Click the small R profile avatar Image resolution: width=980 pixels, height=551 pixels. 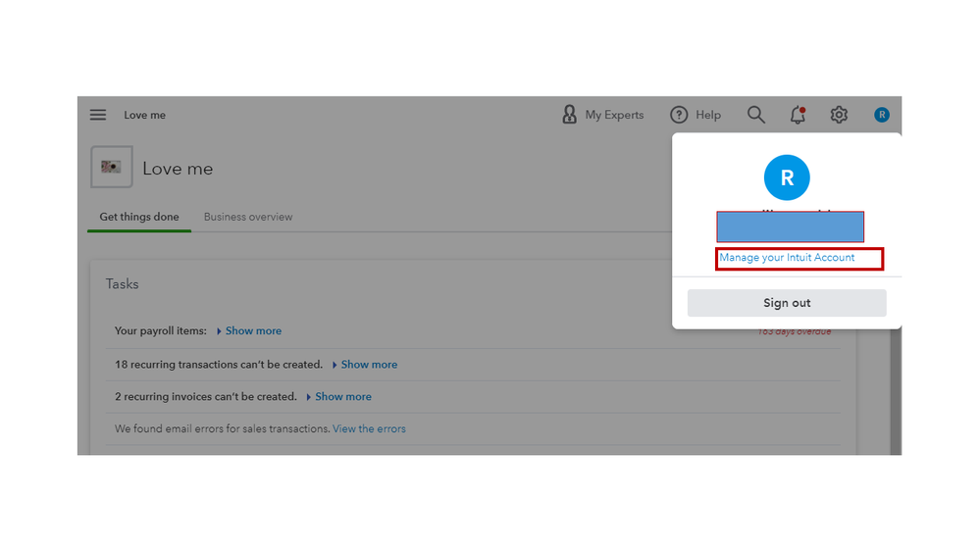click(x=881, y=115)
